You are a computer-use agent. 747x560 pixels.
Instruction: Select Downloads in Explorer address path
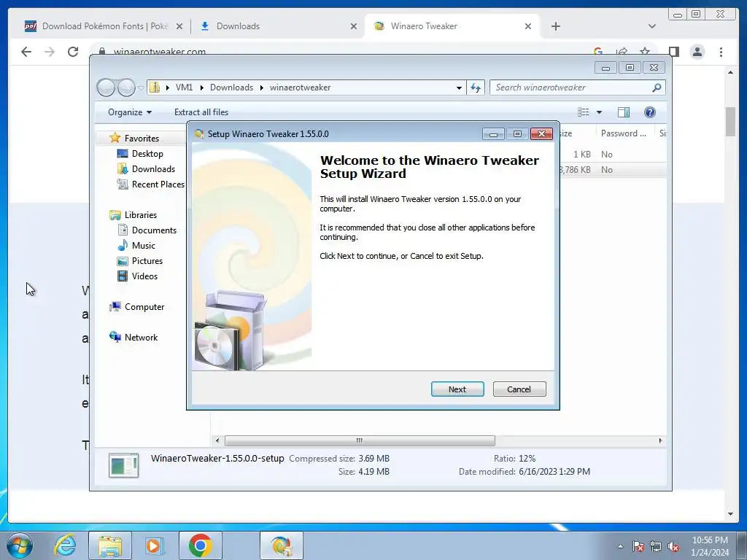point(231,87)
